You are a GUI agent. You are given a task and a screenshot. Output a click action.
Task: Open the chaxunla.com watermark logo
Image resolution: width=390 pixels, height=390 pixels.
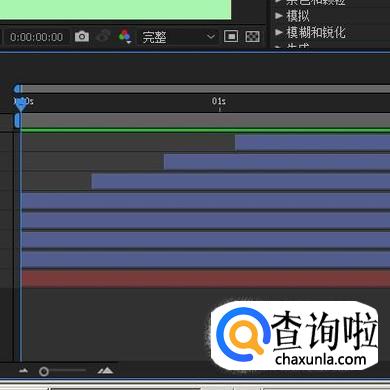pyautogui.click(x=295, y=335)
